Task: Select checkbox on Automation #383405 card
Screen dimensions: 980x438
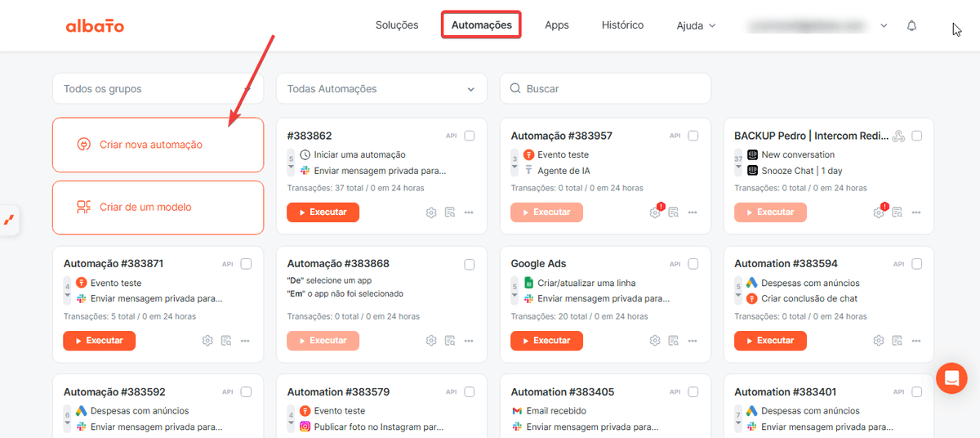Action: pos(693,392)
